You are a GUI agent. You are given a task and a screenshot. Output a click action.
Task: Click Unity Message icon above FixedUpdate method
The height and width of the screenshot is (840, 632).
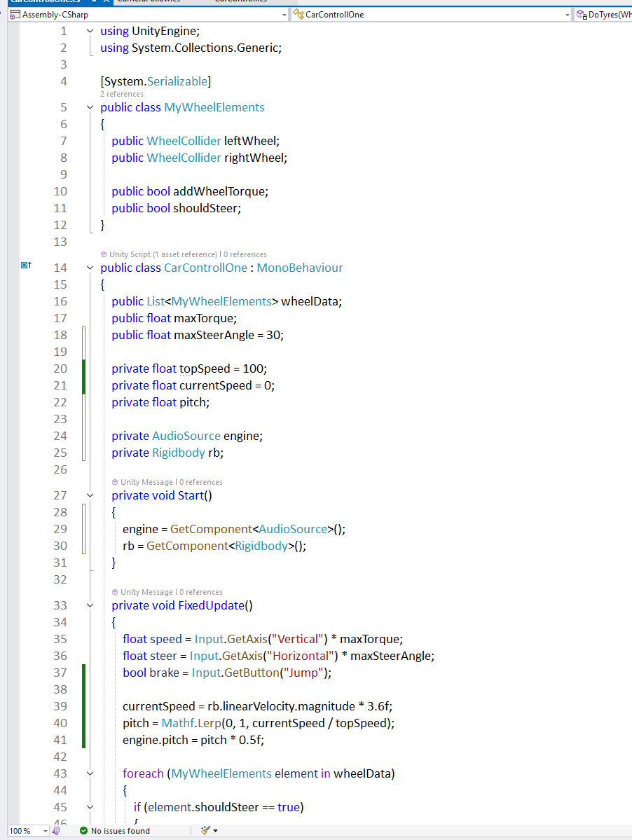point(115,592)
